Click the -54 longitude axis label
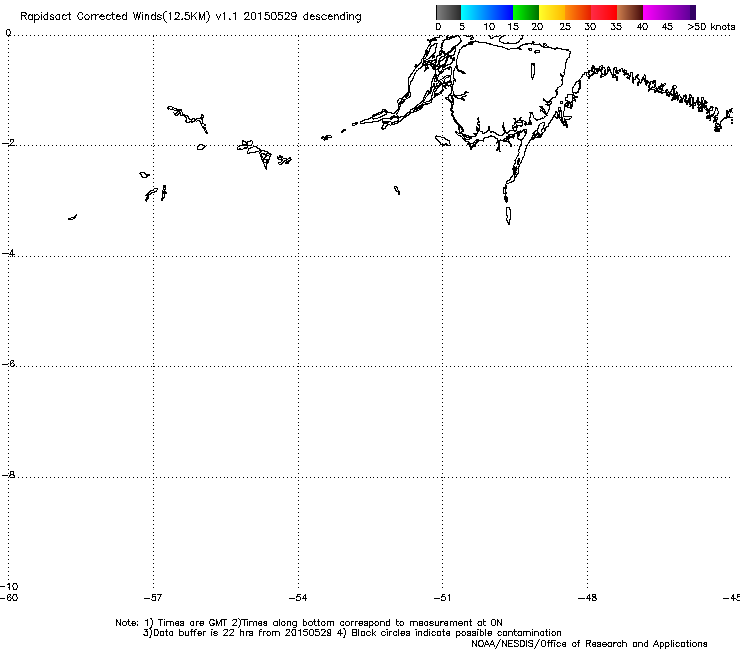Image resolution: width=740 pixels, height=650 pixels. click(x=298, y=598)
